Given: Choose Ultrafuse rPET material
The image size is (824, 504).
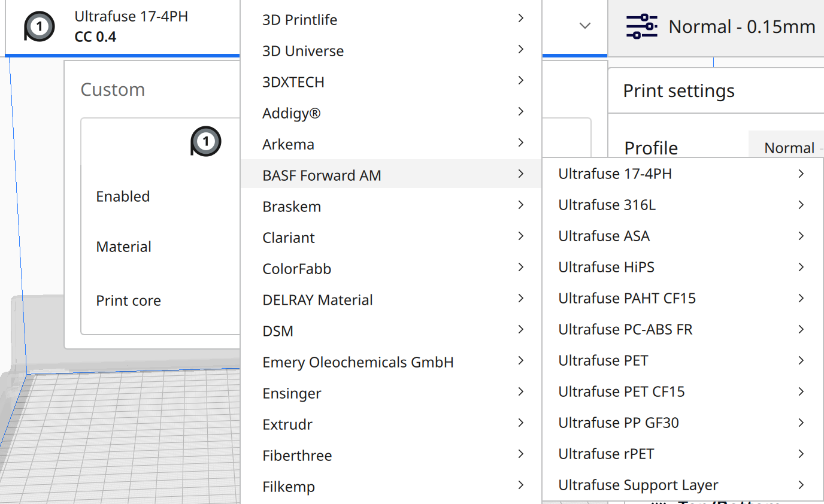Looking at the screenshot, I should tap(683, 454).
